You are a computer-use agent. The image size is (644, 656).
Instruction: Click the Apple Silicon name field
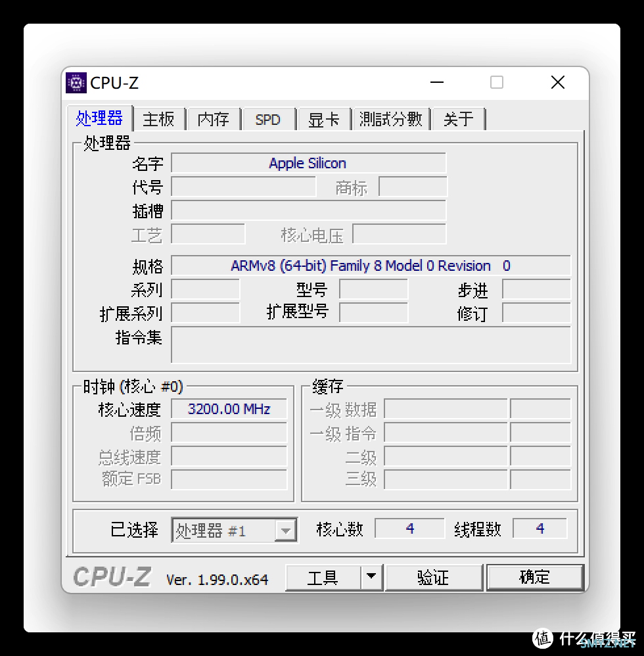coord(308,163)
